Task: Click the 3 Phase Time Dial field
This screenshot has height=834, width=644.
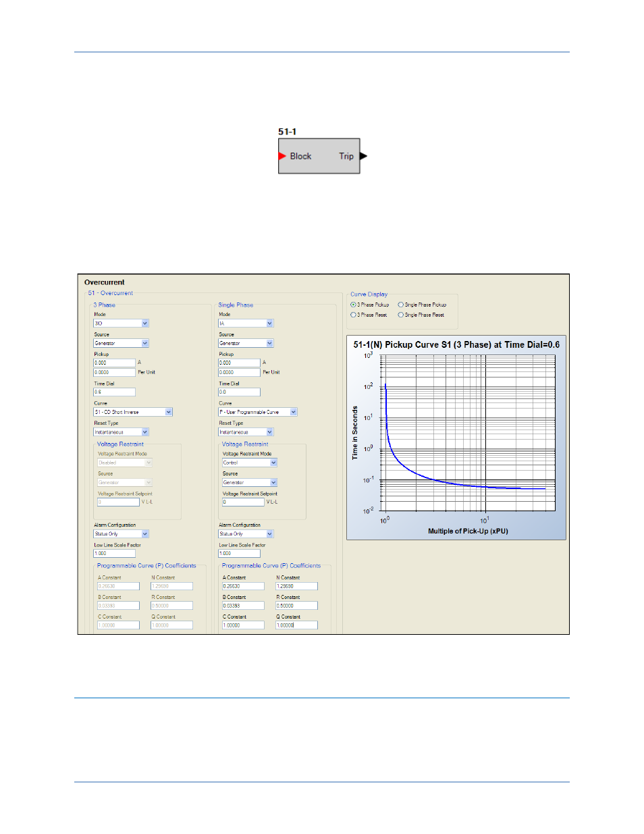Action: (114, 392)
